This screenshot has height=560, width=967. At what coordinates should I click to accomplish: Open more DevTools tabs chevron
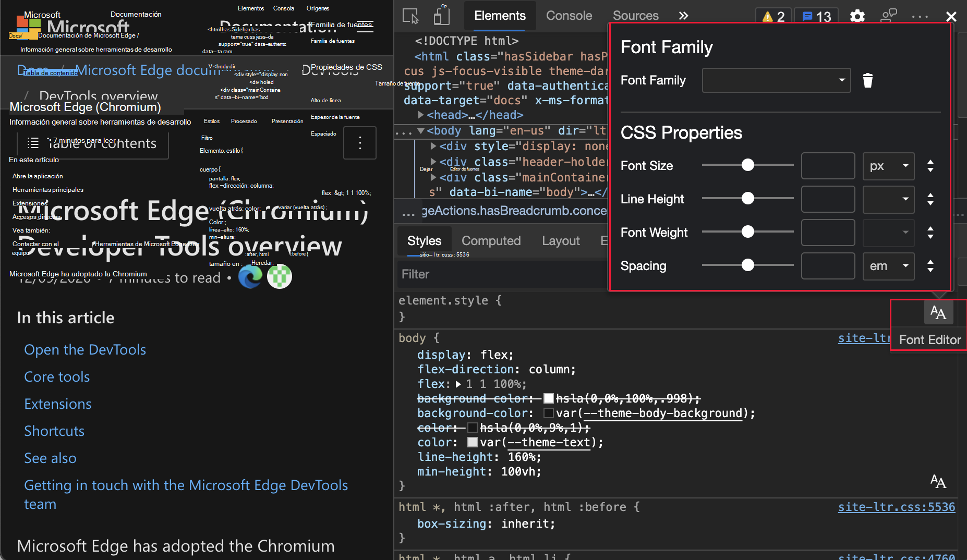[x=683, y=16]
